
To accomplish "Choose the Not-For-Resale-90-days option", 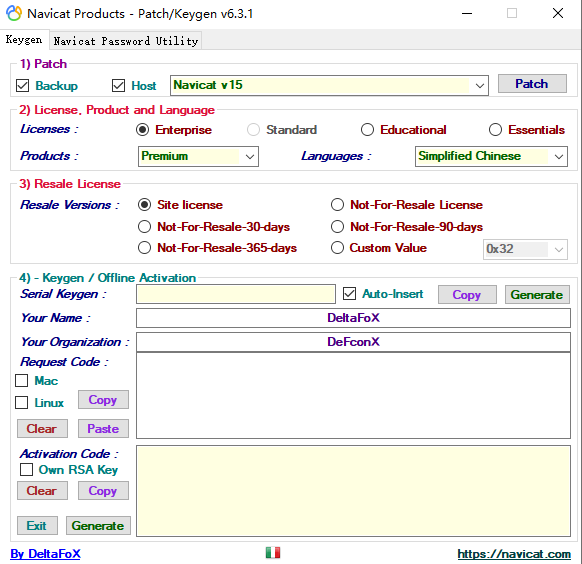I will click(337, 227).
